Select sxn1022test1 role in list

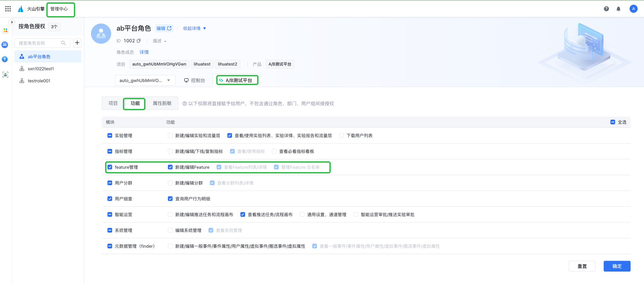tap(41, 69)
